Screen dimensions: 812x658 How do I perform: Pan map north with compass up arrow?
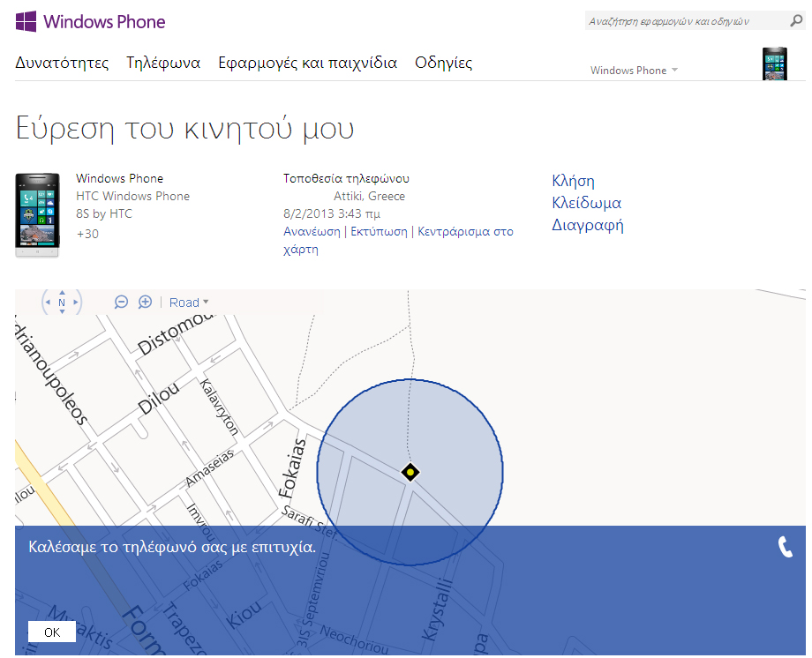(62, 291)
